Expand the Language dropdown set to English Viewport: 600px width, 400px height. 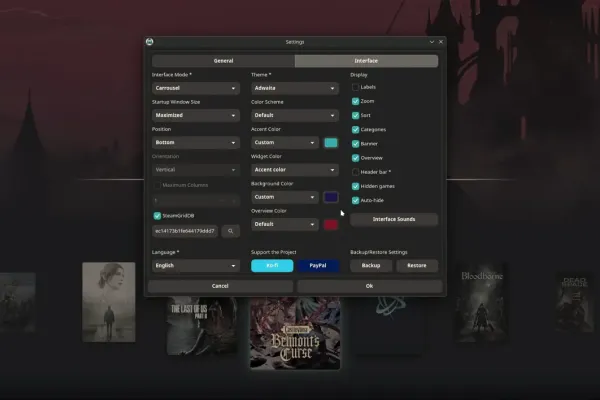click(196, 266)
